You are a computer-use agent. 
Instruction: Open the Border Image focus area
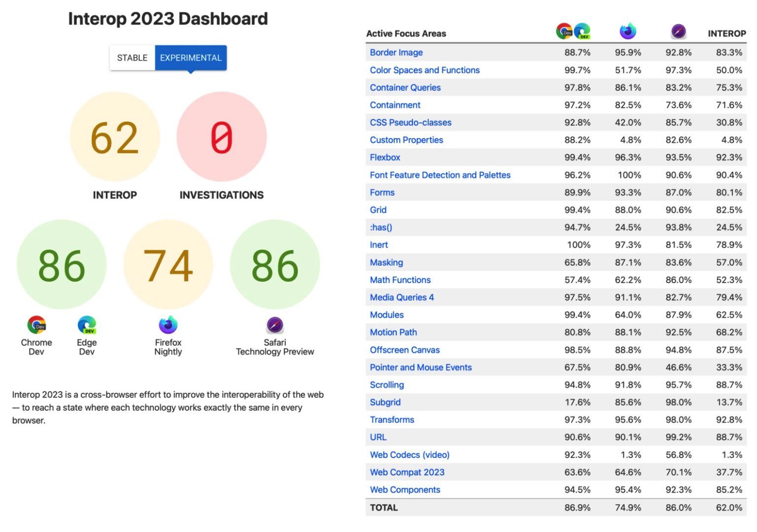click(396, 52)
